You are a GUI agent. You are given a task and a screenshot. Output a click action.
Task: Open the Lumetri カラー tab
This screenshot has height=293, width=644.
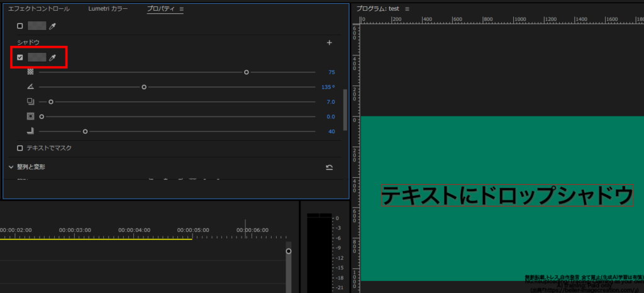point(108,9)
